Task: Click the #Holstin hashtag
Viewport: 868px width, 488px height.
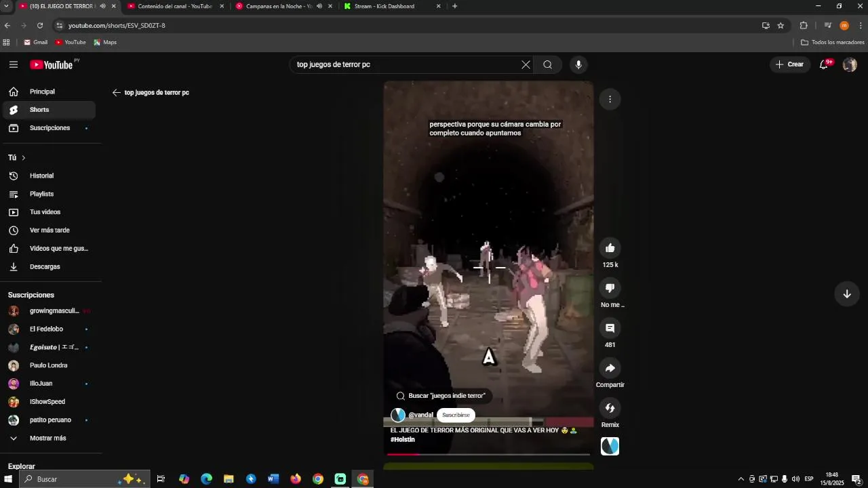Action: point(403,440)
